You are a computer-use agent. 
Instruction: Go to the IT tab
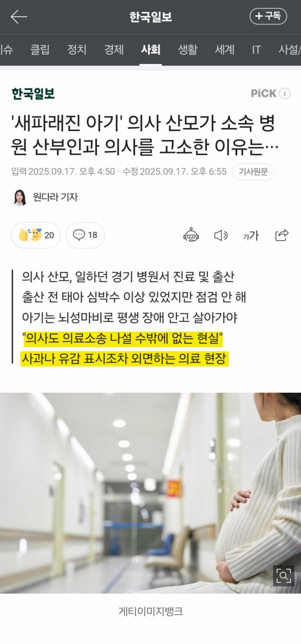click(x=256, y=49)
